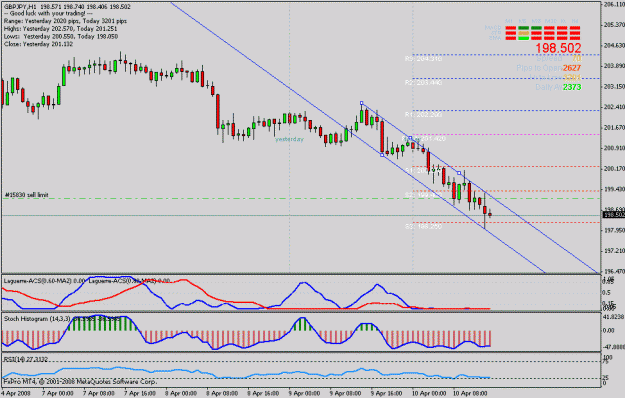Click the 'Close: Yesterday 201.132' info line

point(38,44)
